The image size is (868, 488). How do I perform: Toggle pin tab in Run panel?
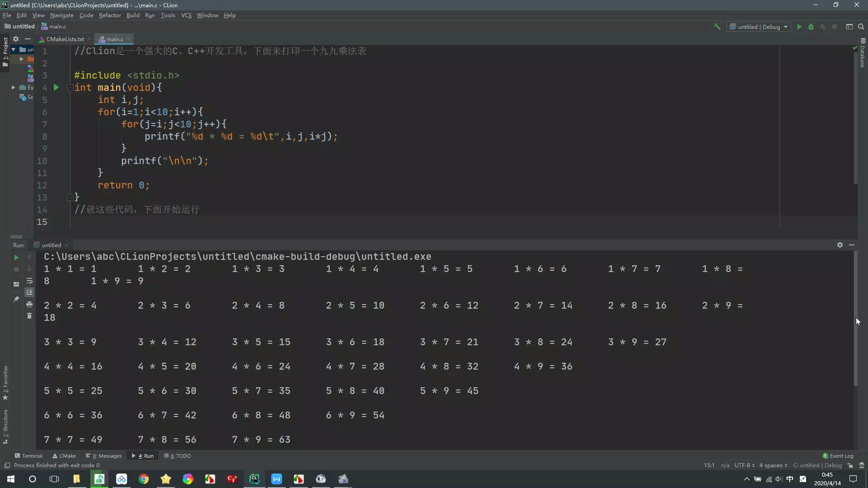16,299
